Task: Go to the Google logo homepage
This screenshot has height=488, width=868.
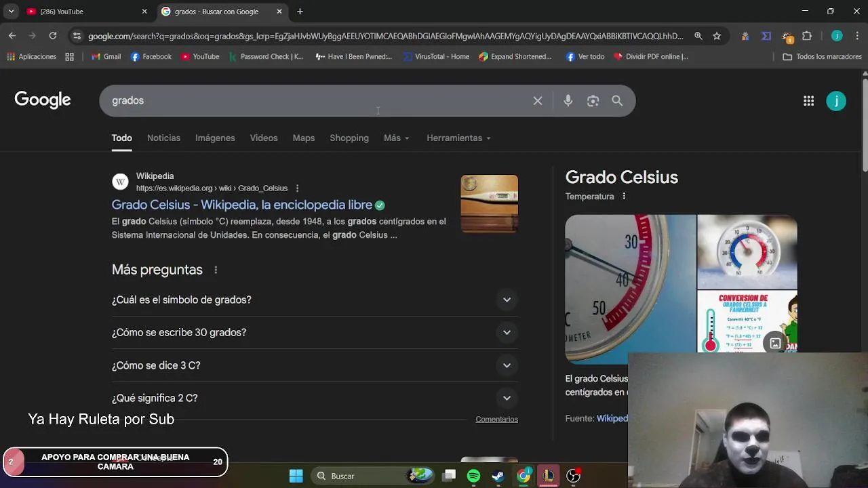Action: pos(42,100)
